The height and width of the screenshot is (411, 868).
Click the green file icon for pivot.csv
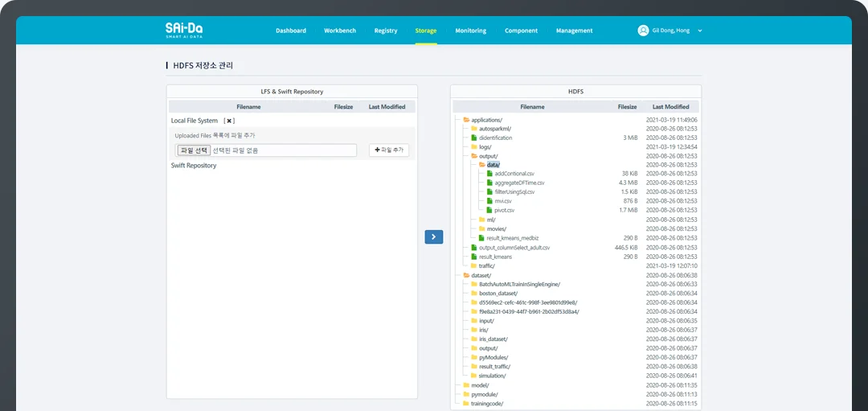pyautogui.click(x=490, y=210)
